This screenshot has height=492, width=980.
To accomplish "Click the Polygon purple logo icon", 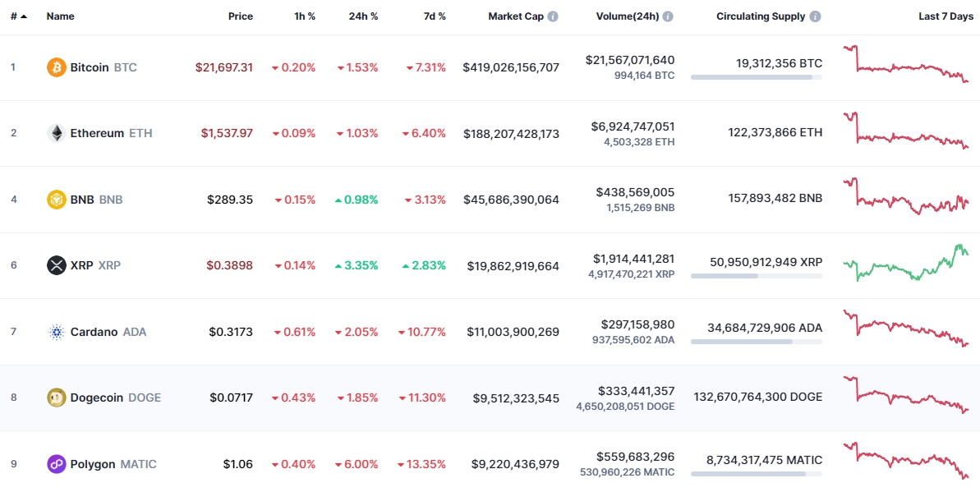I will 56,464.
